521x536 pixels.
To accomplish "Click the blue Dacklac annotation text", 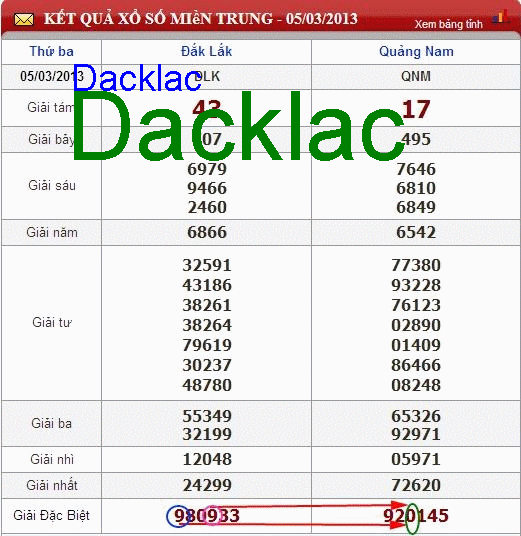I will 137,78.
